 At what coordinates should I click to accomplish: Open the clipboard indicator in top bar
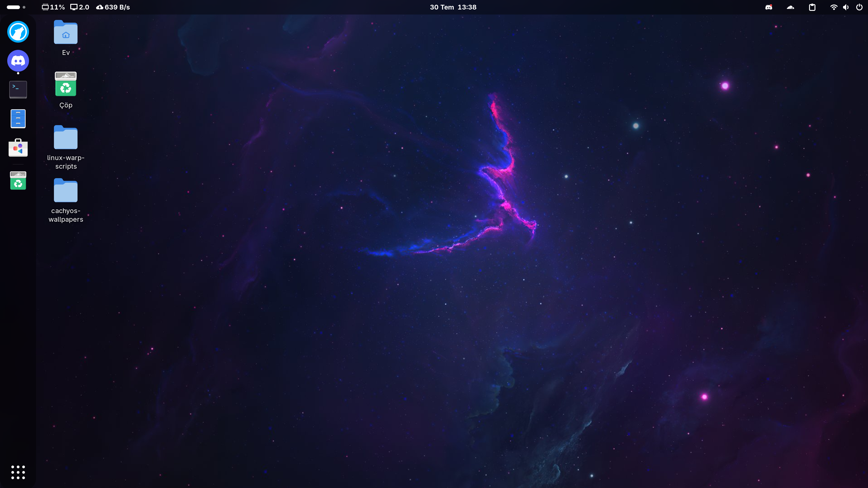(812, 7)
